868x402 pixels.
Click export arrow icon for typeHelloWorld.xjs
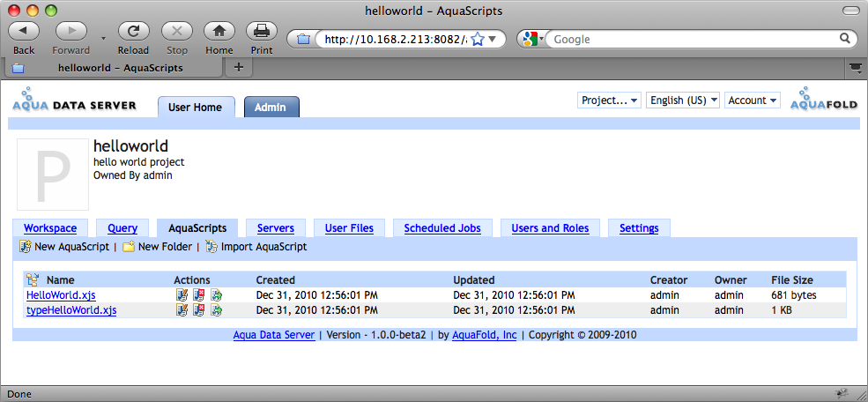pyautogui.click(x=217, y=310)
